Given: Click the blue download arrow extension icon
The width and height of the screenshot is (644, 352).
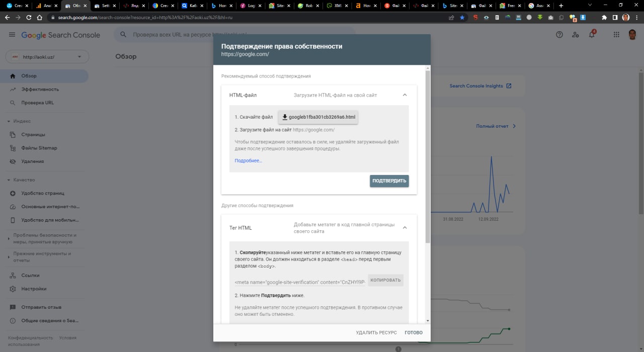Looking at the screenshot, I should (x=583, y=17).
